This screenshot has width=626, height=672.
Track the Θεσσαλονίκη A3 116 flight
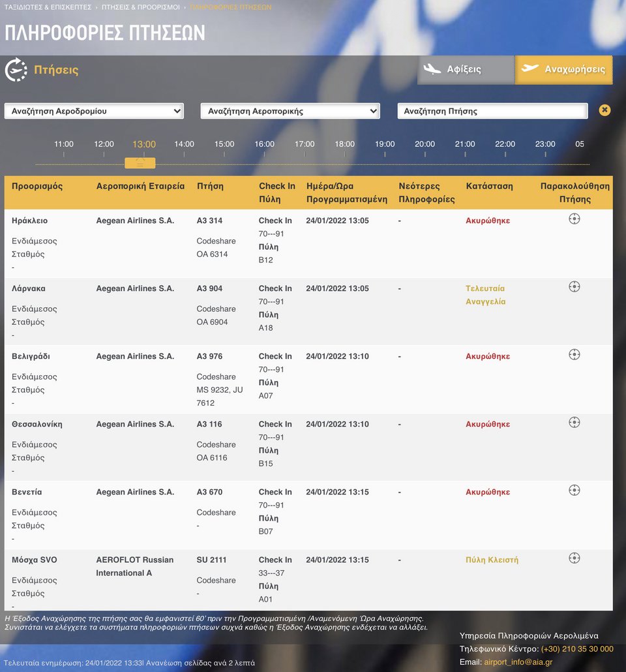[574, 423]
